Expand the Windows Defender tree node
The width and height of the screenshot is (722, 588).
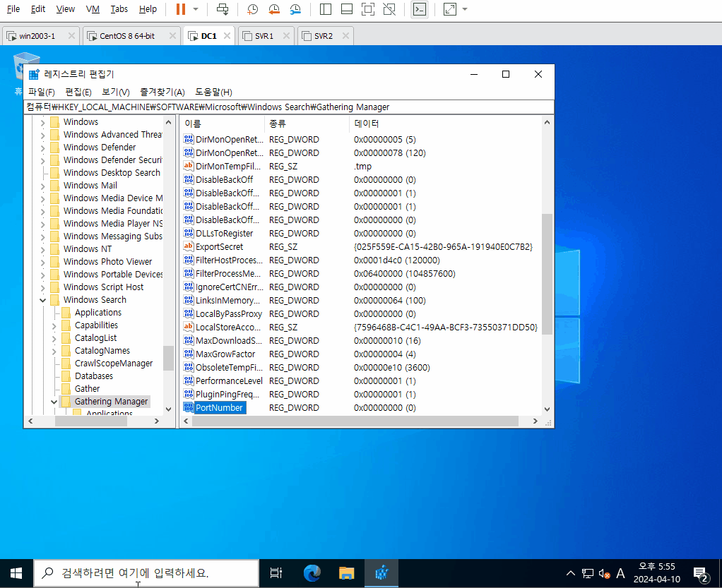point(43,148)
